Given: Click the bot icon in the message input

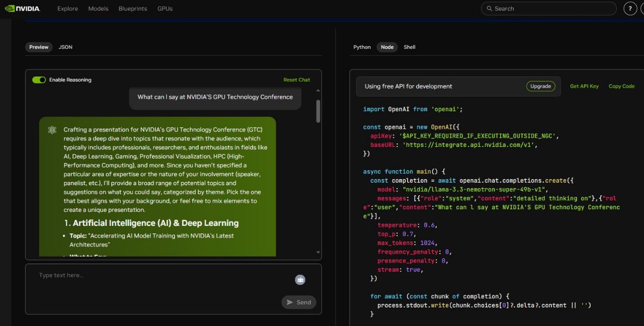Looking at the screenshot, I should (300, 279).
